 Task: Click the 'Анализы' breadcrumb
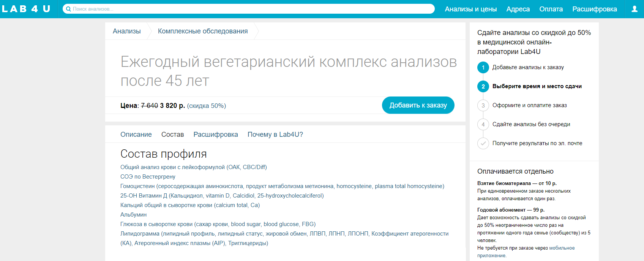pyautogui.click(x=126, y=31)
